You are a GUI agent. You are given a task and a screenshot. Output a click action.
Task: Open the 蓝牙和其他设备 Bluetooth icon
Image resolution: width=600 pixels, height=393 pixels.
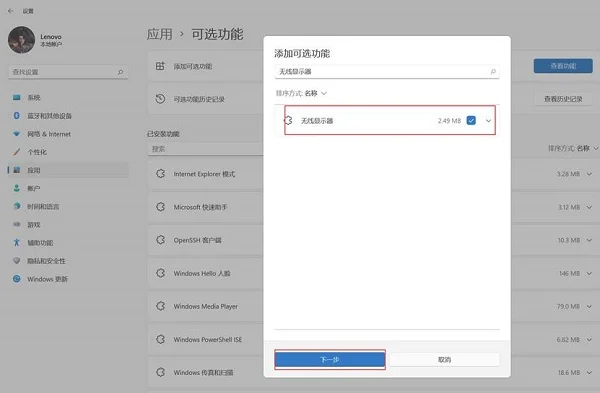tap(16, 116)
